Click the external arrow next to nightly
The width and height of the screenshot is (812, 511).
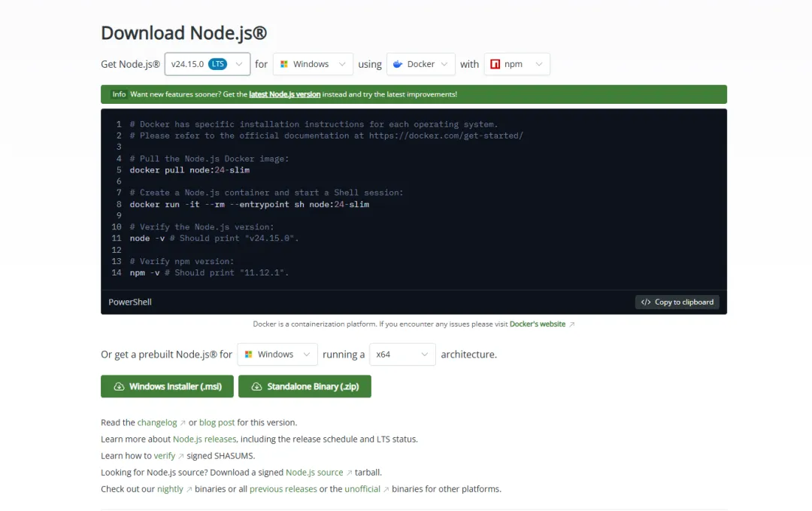coord(189,489)
